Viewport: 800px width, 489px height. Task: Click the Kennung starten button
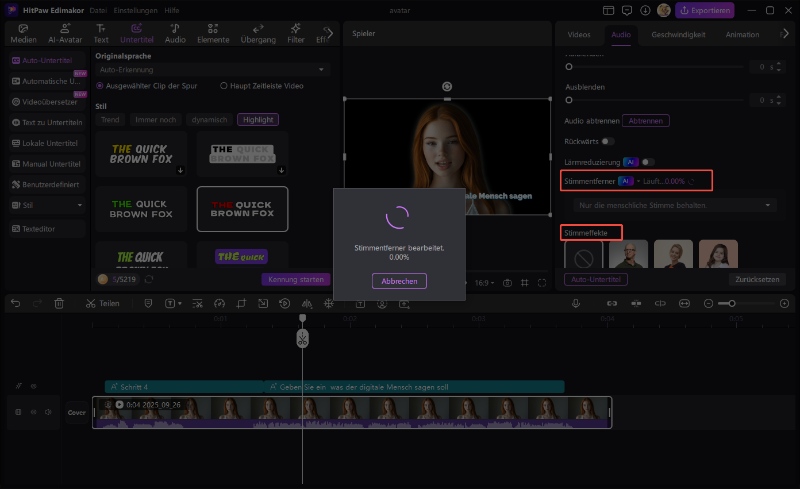[296, 280]
